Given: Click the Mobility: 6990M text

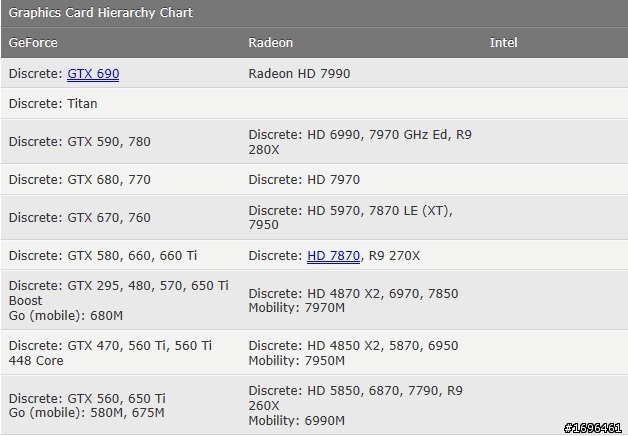Looking at the screenshot, I should point(296,421).
